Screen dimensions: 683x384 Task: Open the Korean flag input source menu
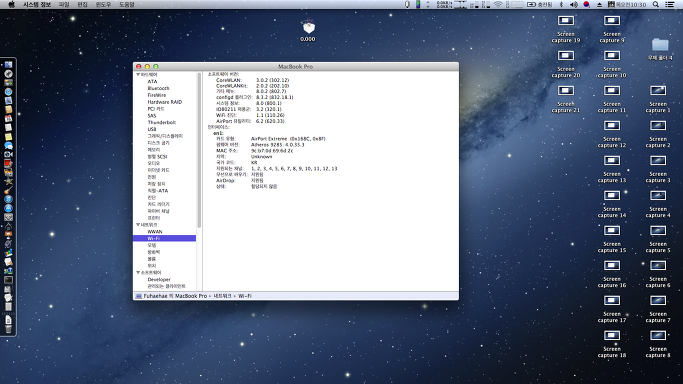586,4
